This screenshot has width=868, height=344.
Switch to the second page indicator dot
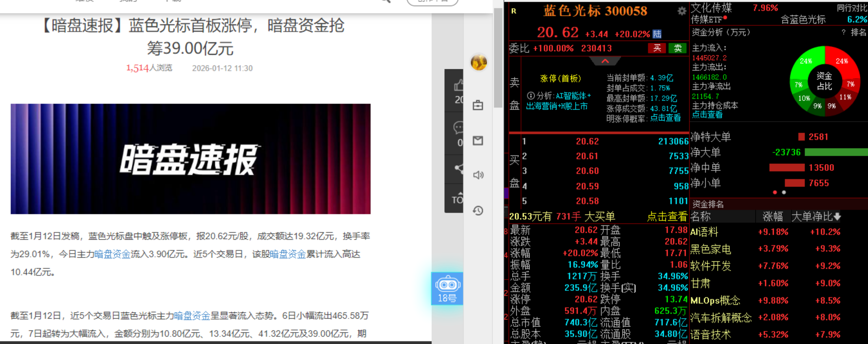coord(784,193)
